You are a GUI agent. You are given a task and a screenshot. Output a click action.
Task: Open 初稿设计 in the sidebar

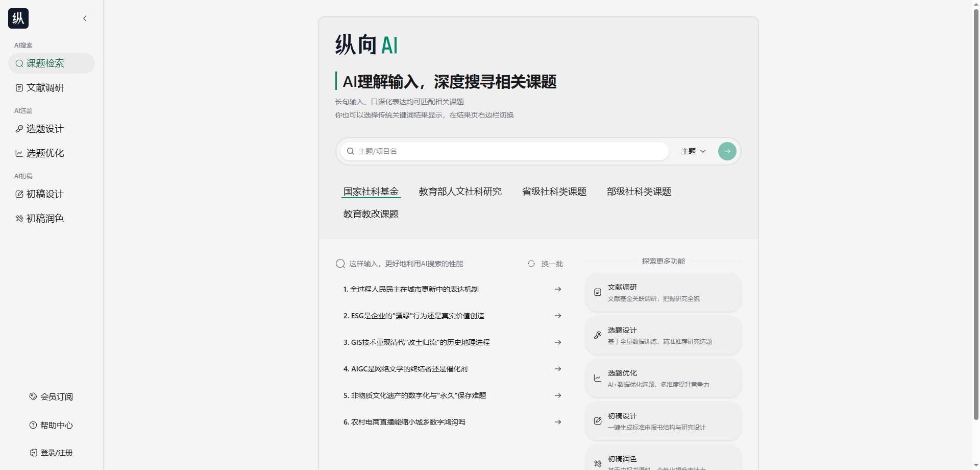point(52,194)
